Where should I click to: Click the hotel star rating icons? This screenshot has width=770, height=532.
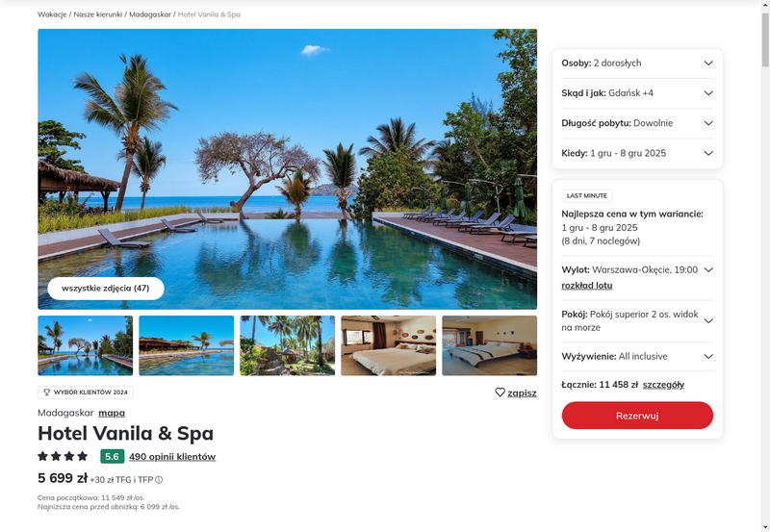[63, 456]
